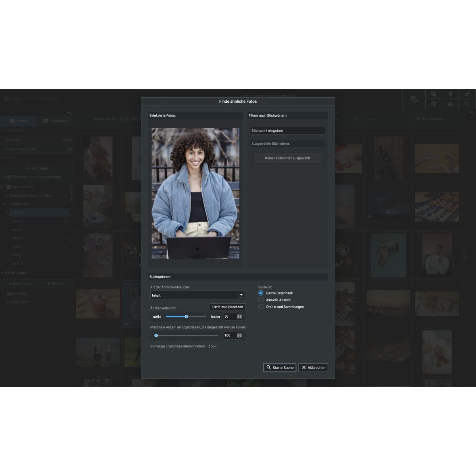476x476 pixels.
Task: Click the people search icon in toolbar
Action: coord(450,104)
